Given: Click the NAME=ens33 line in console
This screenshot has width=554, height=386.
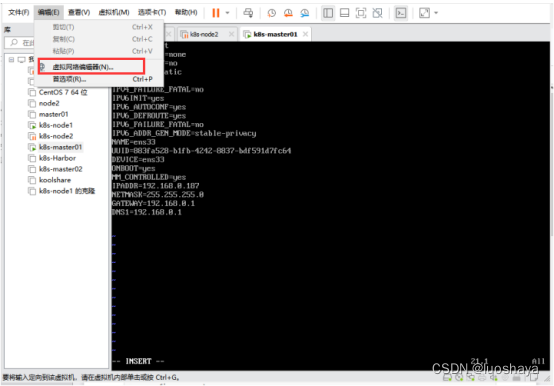Looking at the screenshot, I should (x=133, y=142).
